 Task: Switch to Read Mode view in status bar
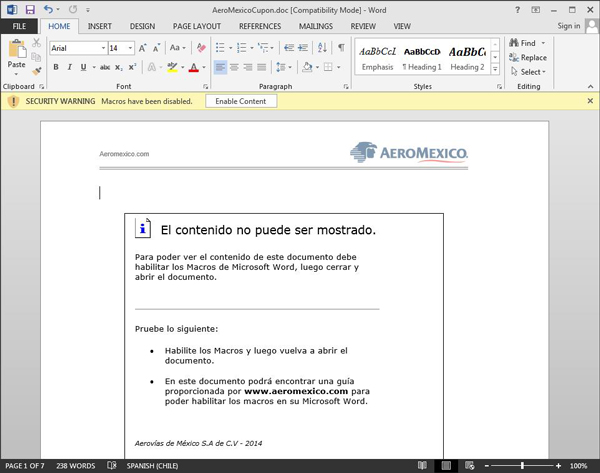422,466
